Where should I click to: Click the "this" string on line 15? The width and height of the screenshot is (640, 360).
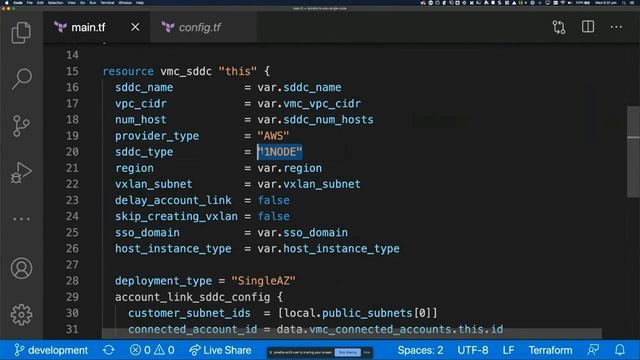[238, 71]
